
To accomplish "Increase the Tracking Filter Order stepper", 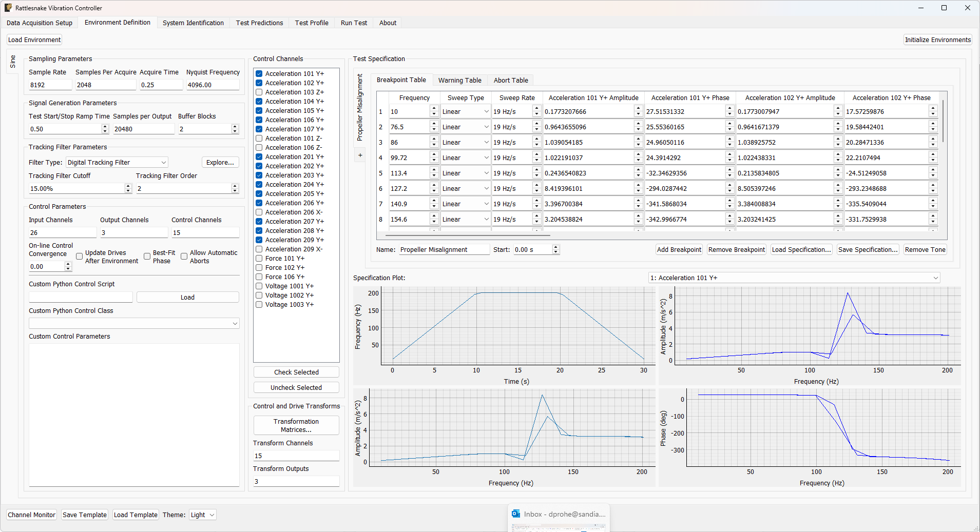I will coord(235,186).
